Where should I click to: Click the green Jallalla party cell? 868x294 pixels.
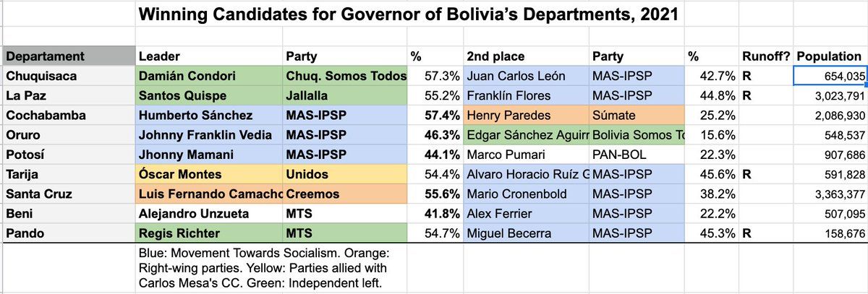pyautogui.click(x=345, y=95)
